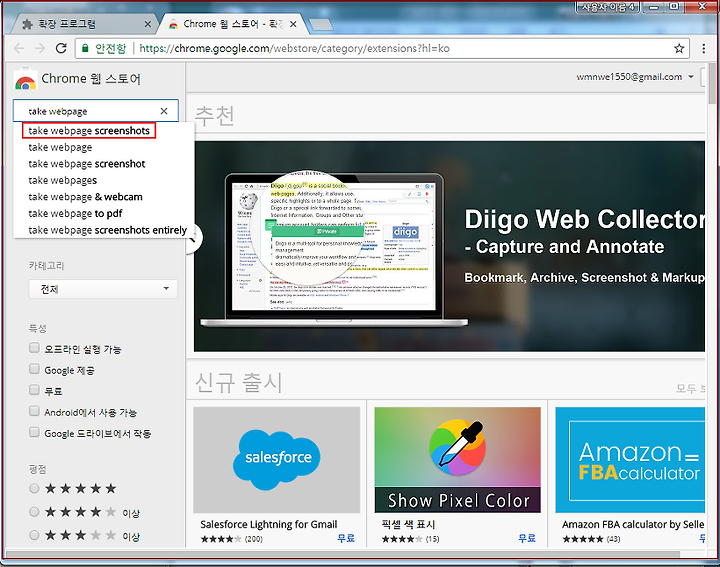Check the Google 제공 checkbox

34,369
